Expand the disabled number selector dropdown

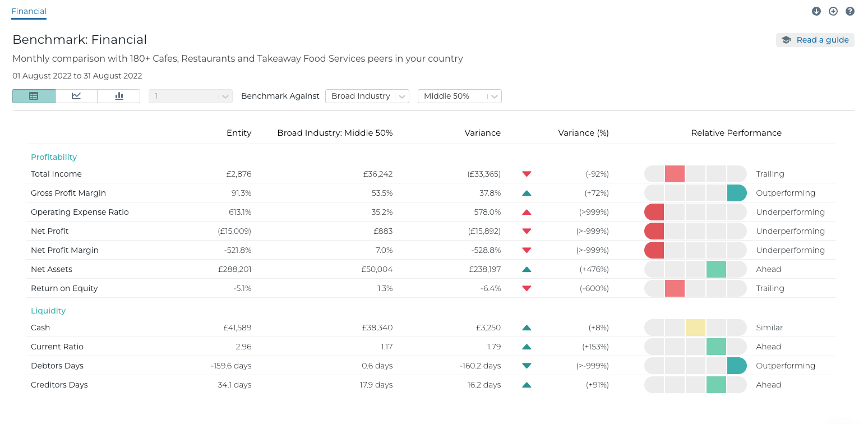[190, 96]
